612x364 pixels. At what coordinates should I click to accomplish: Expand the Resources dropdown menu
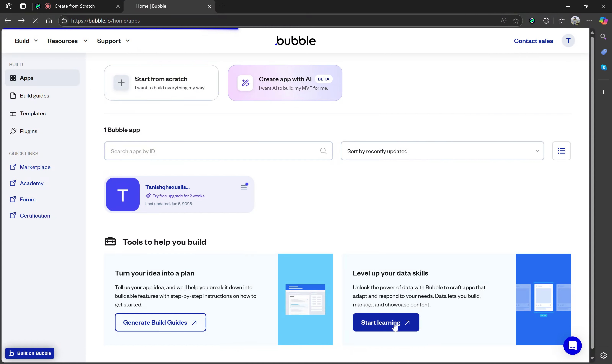(67, 41)
